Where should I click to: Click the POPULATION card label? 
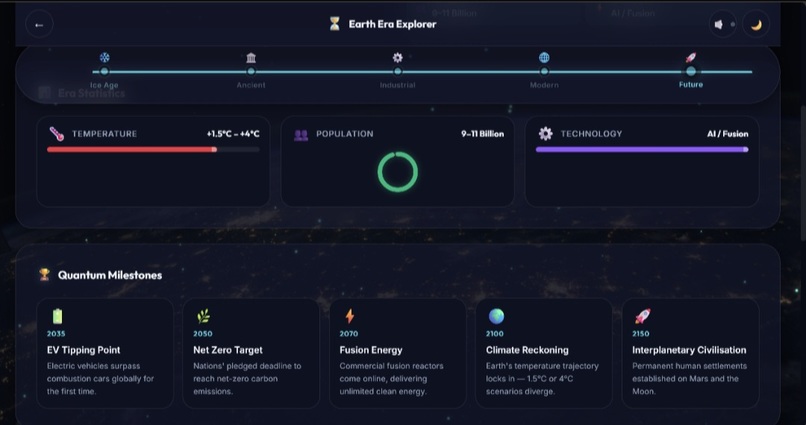[x=345, y=134]
